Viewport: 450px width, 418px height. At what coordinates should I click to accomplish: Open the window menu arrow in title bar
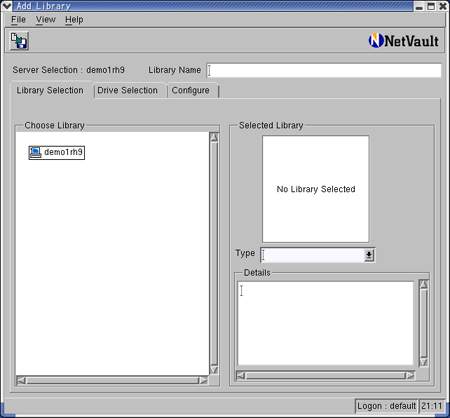[x=7, y=6]
